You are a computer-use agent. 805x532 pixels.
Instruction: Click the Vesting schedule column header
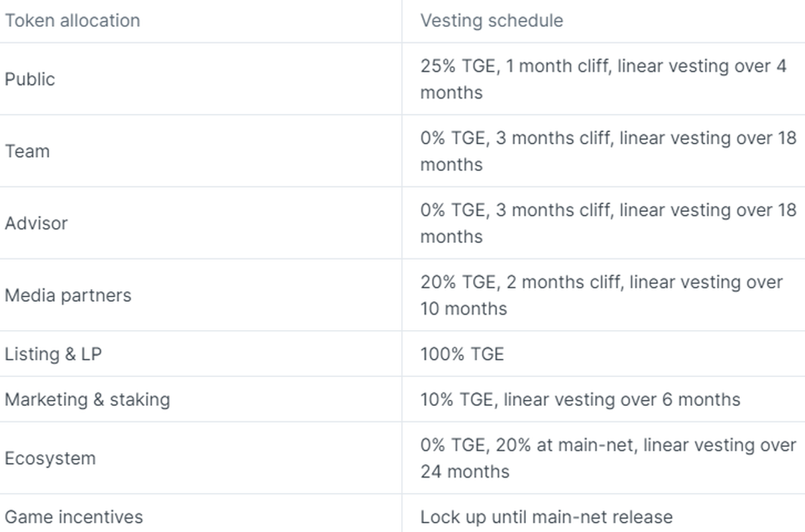[492, 21]
